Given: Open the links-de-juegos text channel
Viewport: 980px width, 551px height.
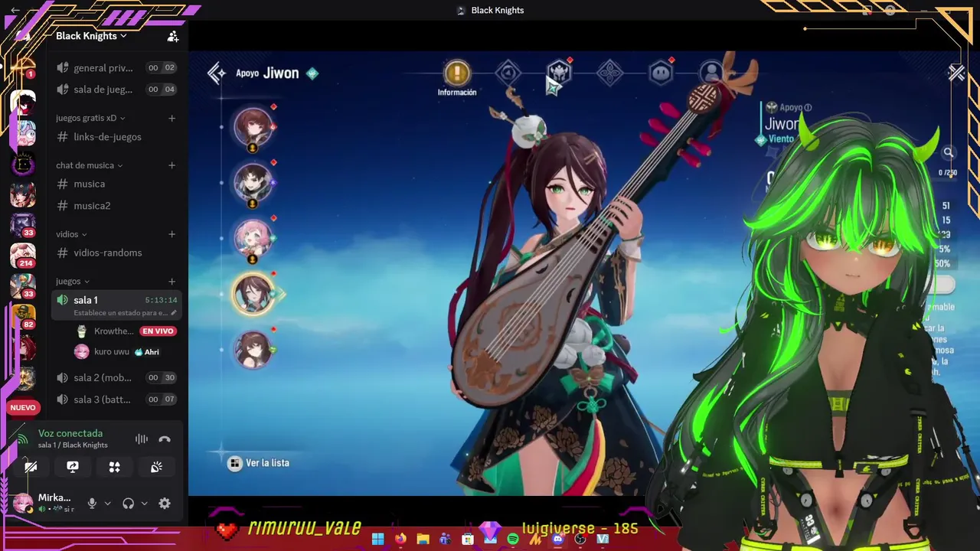Looking at the screenshot, I should pos(116,137).
